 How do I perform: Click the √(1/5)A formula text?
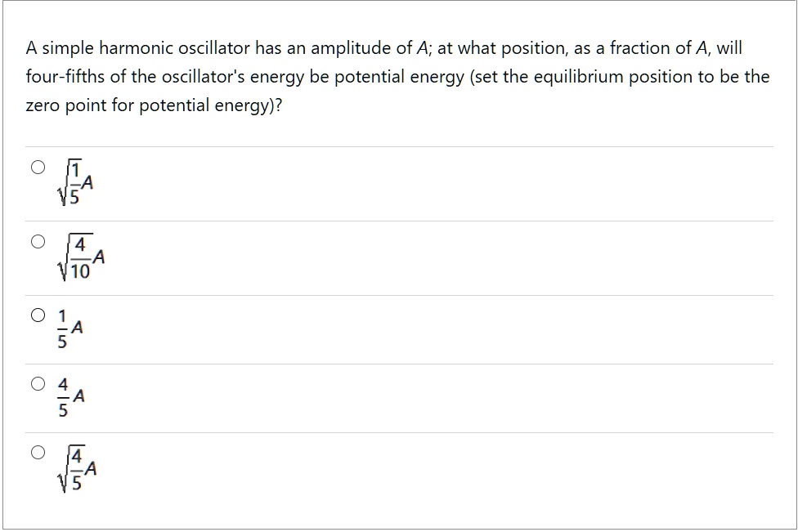74,181
